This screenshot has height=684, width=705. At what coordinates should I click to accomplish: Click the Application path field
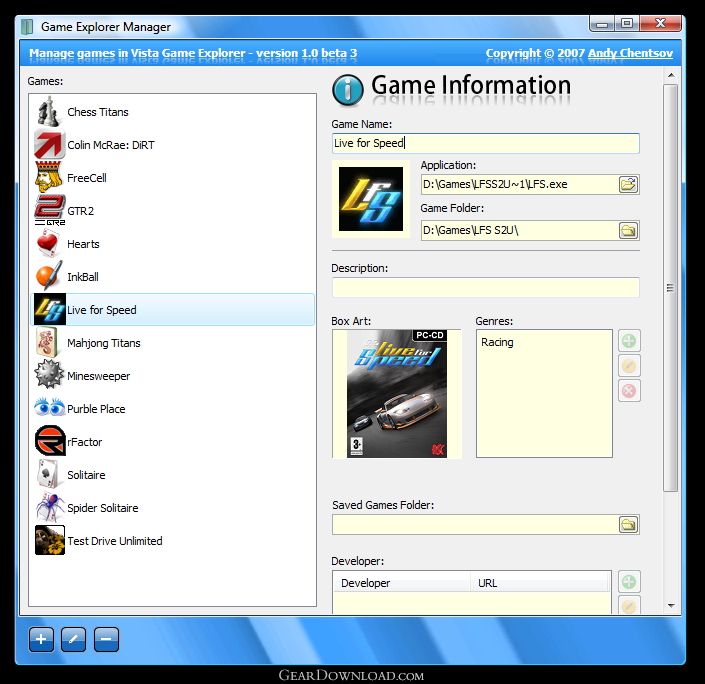(x=520, y=184)
